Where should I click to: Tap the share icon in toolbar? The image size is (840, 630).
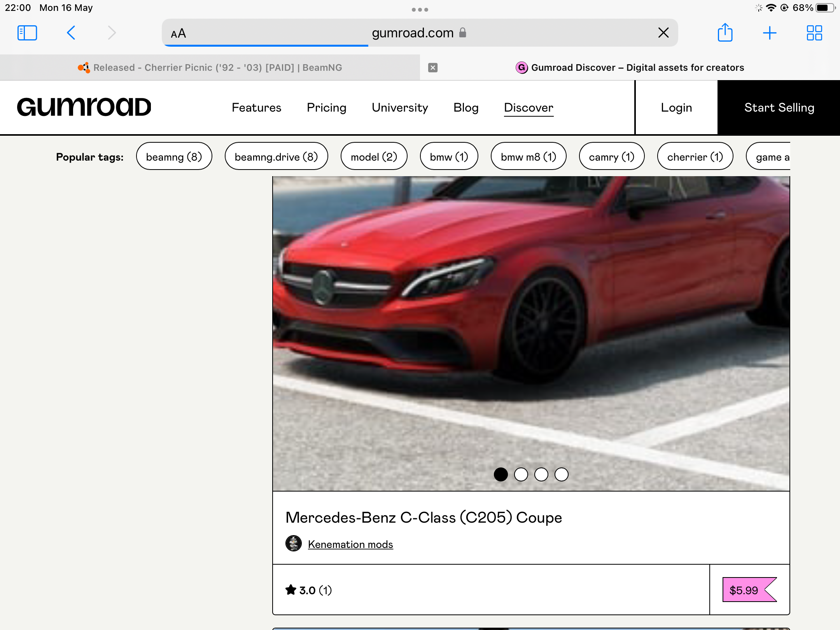725,33
